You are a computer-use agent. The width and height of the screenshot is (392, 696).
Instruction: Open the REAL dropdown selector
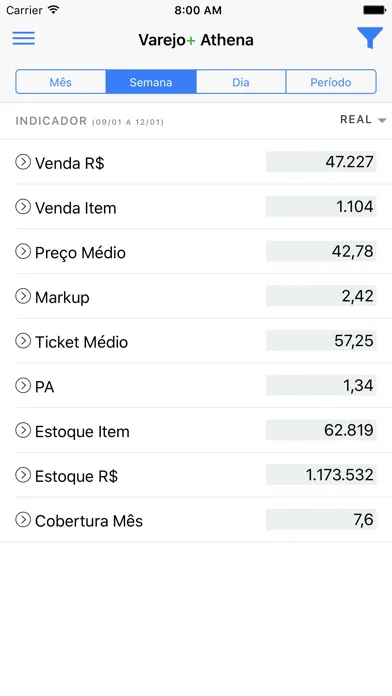pyautogui.click(x=363, y=119)
